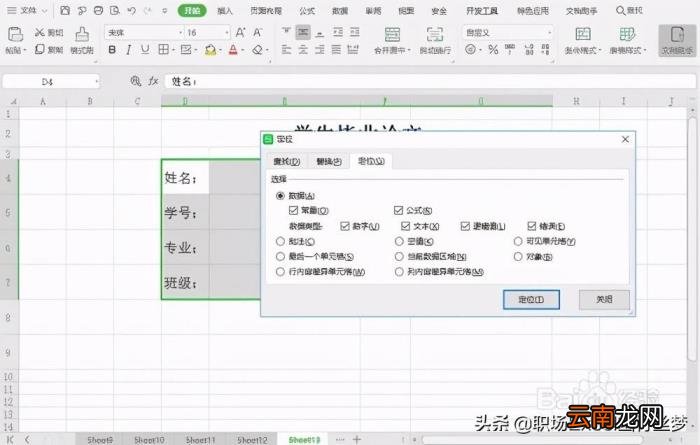The width and height of the screenshot is (700, 445).
Task: Select the Format Painter brush
Action: (x=82, y=34)
